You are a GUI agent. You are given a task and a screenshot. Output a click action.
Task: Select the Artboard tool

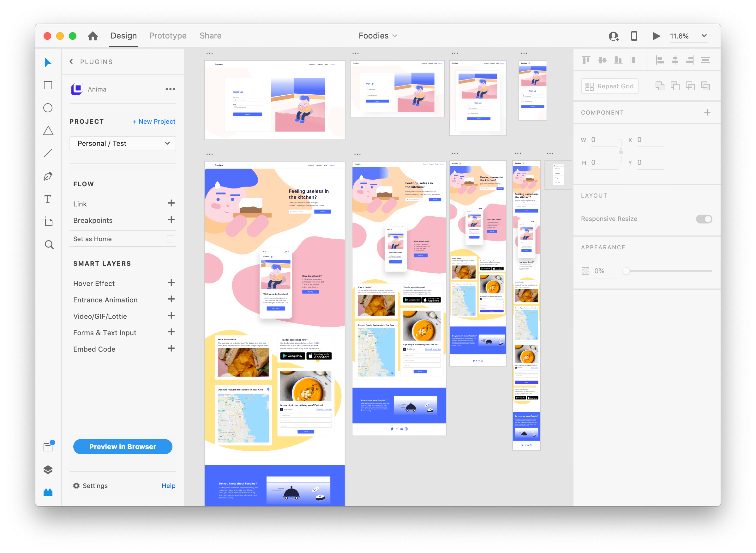tap(48, 221)
